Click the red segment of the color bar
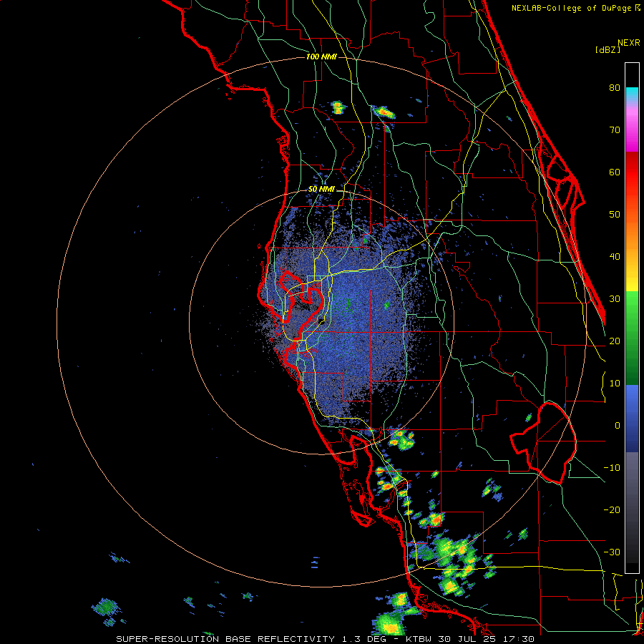 click(x=632, y=172)
